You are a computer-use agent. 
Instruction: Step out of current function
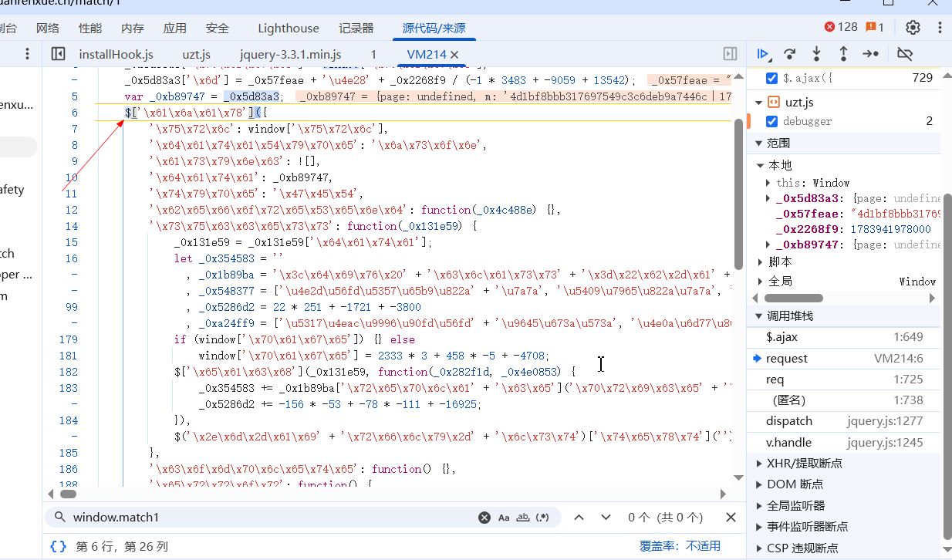[843, 54]
